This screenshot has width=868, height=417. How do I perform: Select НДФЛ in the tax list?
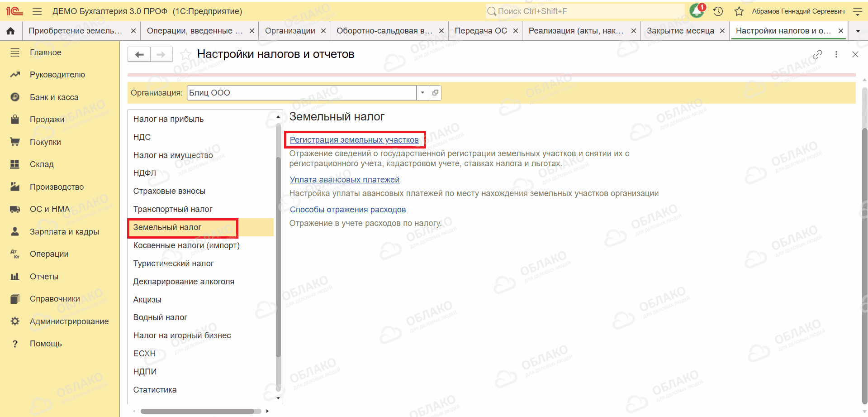[201, 173]
